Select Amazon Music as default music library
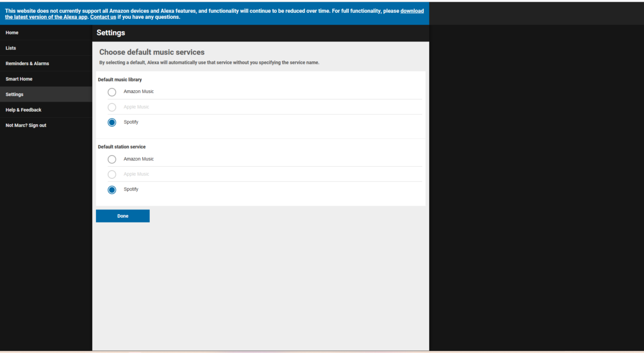644x353 pixels. (112, 92)
